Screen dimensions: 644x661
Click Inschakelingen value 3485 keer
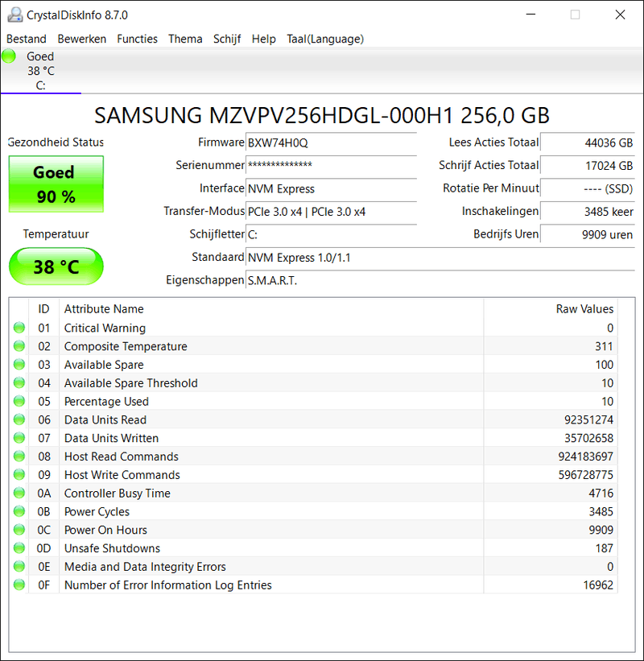tap(588, 212)
